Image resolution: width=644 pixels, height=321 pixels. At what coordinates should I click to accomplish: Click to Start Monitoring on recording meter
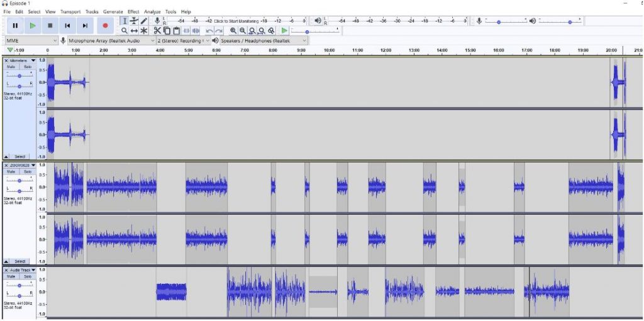coord(236,21)
